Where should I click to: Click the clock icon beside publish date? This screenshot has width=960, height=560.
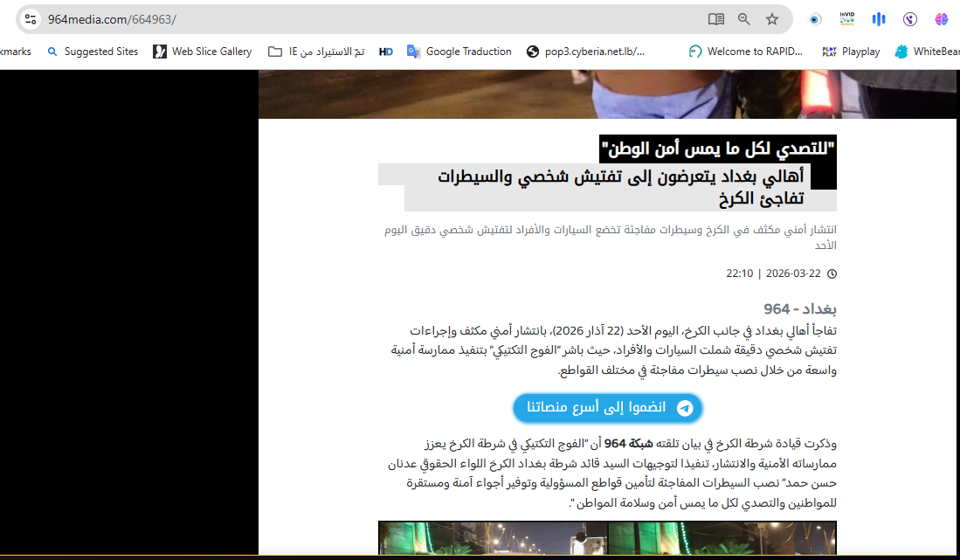point(832,273)
